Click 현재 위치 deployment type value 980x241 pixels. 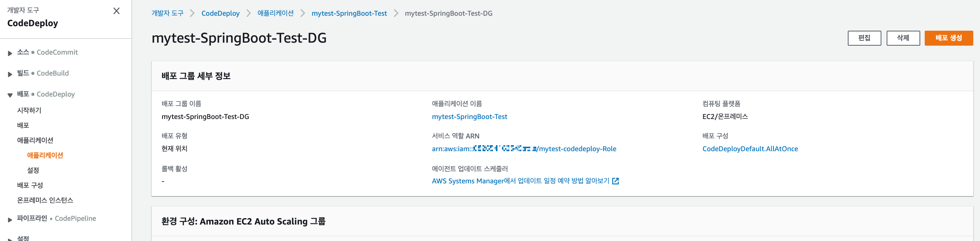tap(174, 149)
